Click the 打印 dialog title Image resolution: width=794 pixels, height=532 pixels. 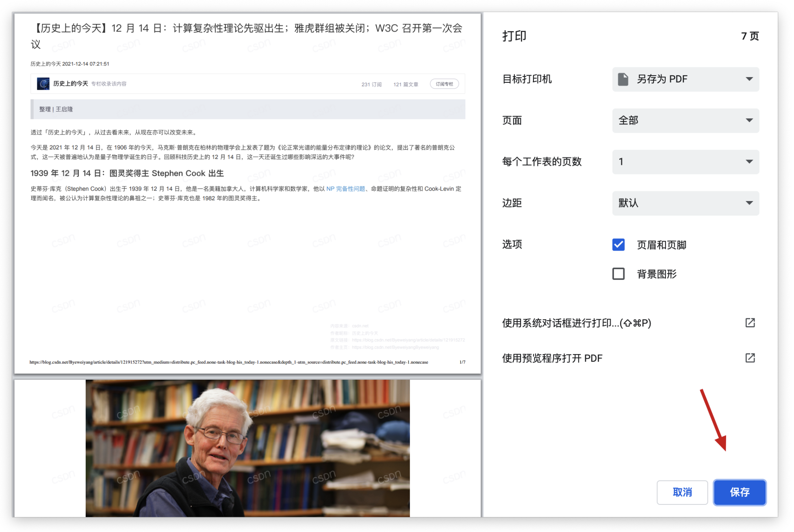(x=514, y=36)
